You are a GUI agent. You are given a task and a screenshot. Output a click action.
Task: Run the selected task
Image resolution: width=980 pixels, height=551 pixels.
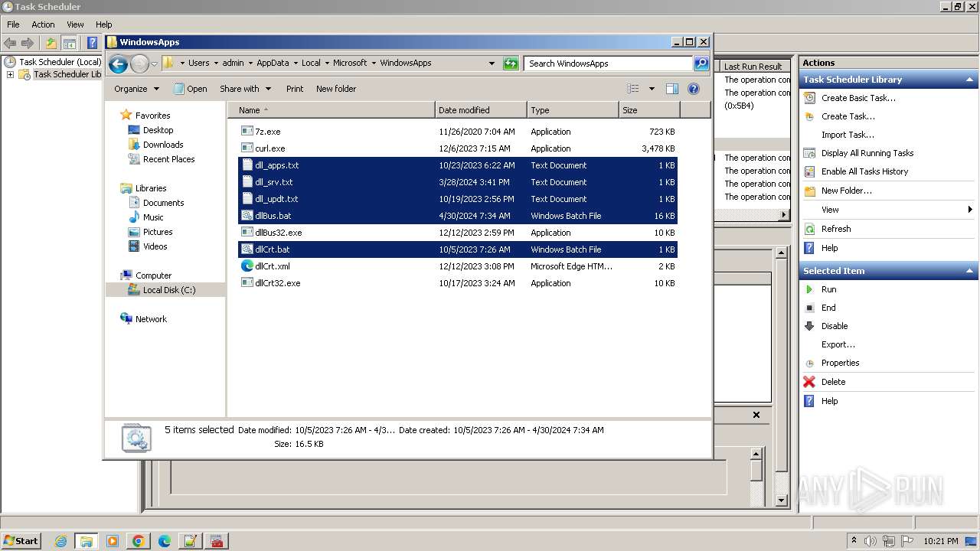point(828,289)
